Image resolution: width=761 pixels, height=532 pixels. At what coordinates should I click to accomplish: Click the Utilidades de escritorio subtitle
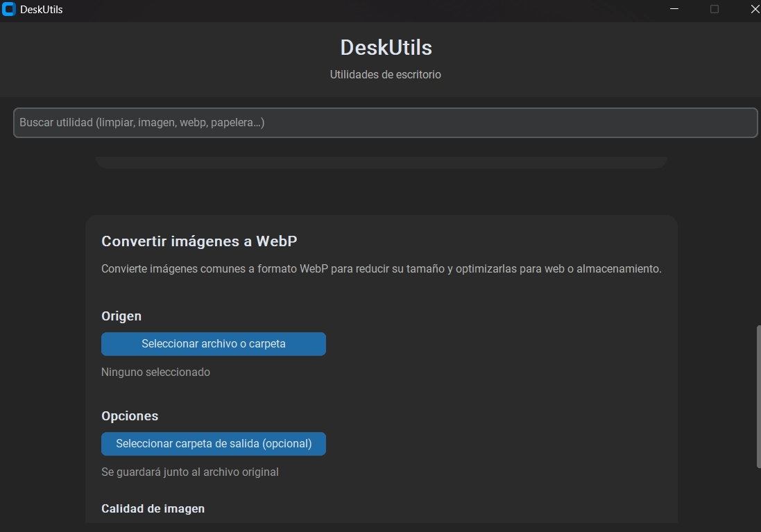click(385, 74)
